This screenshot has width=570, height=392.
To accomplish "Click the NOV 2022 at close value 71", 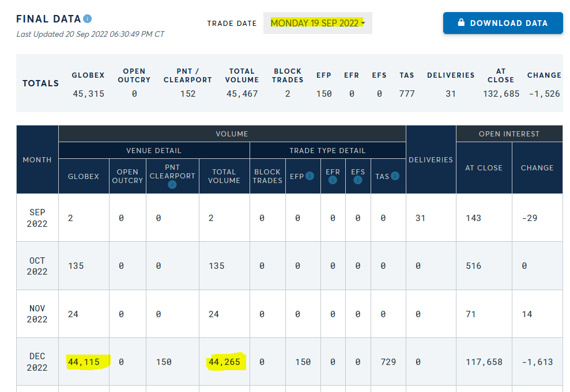I will [x=471, y=314].
